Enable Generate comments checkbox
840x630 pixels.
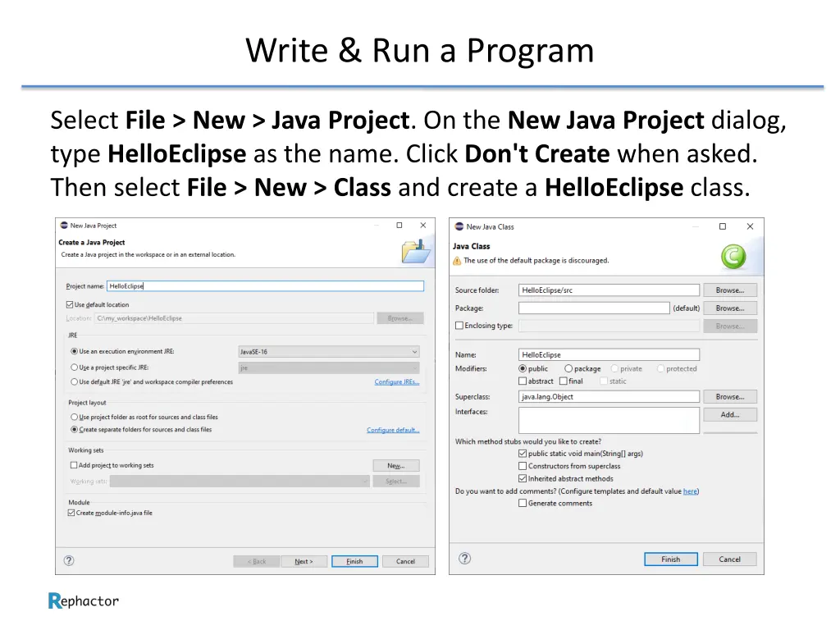[x=523, y=503]
